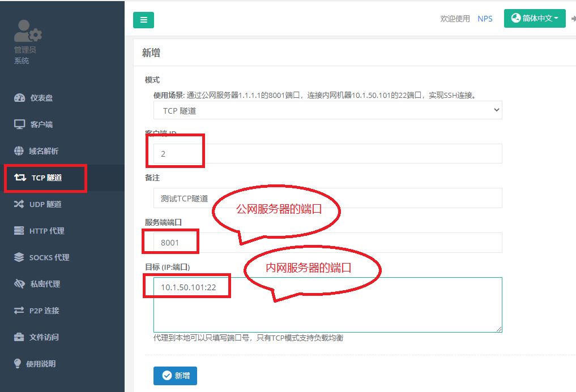The image size is (576, 392).
Task: Click the globe icon for 域名解析
Action: 19,151
